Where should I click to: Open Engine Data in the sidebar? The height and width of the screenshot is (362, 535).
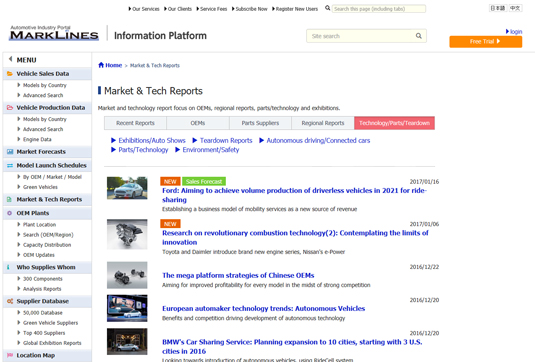click(x=37, y=139)
